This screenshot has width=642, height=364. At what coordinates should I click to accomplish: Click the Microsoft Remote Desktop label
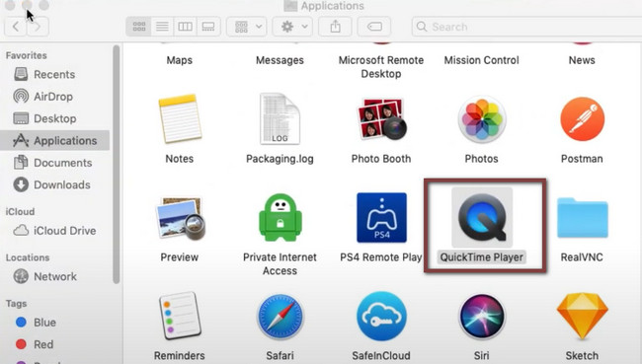coord(381,67)
